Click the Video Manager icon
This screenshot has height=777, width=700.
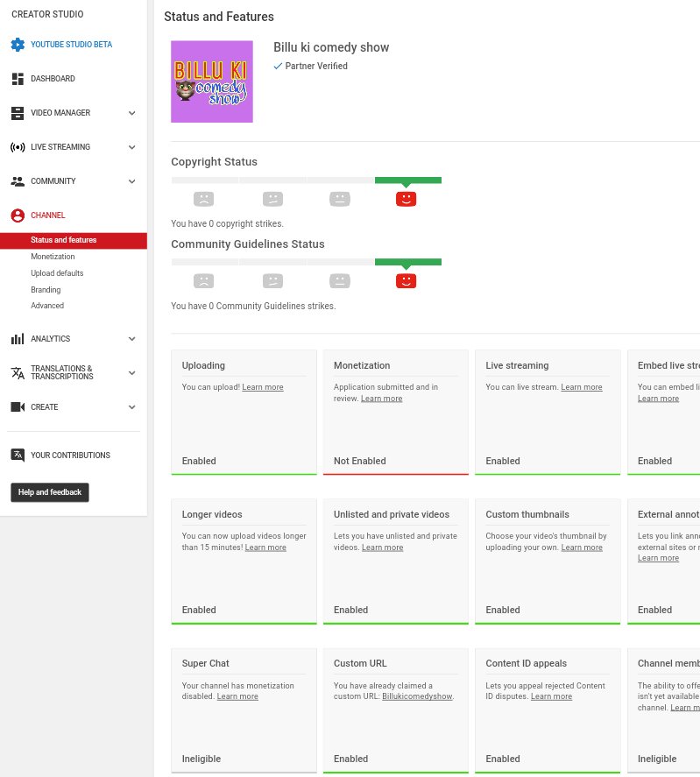click(18, 113)
